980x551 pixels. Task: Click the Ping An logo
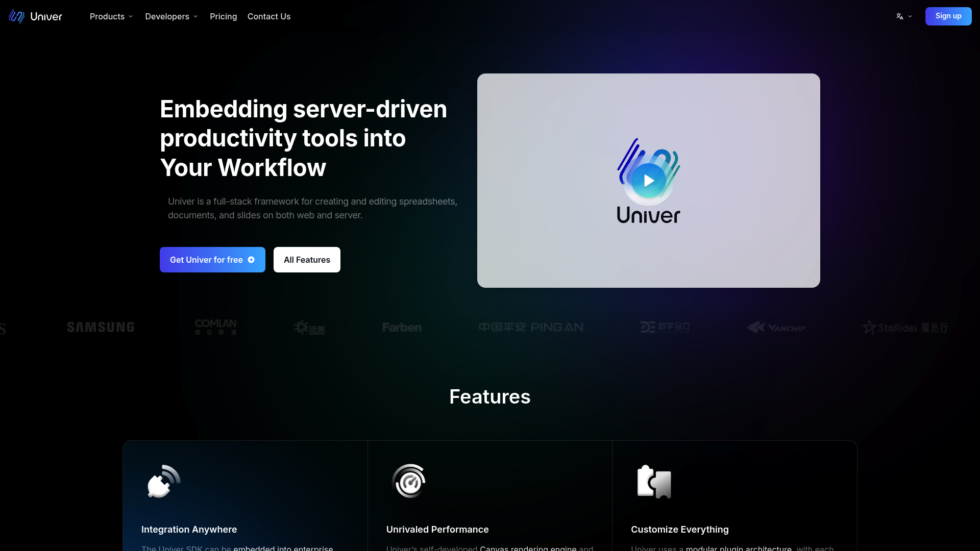coord(531,327)
